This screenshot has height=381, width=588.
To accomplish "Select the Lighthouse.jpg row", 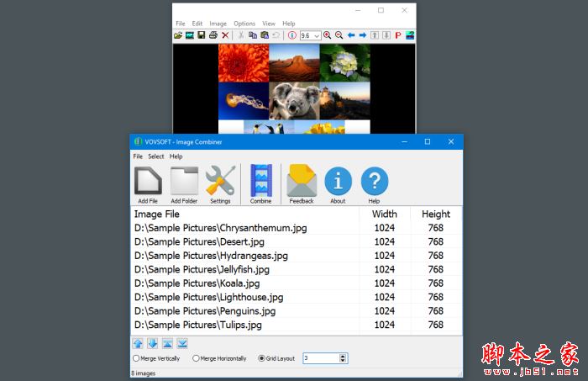I will (297, 297).
